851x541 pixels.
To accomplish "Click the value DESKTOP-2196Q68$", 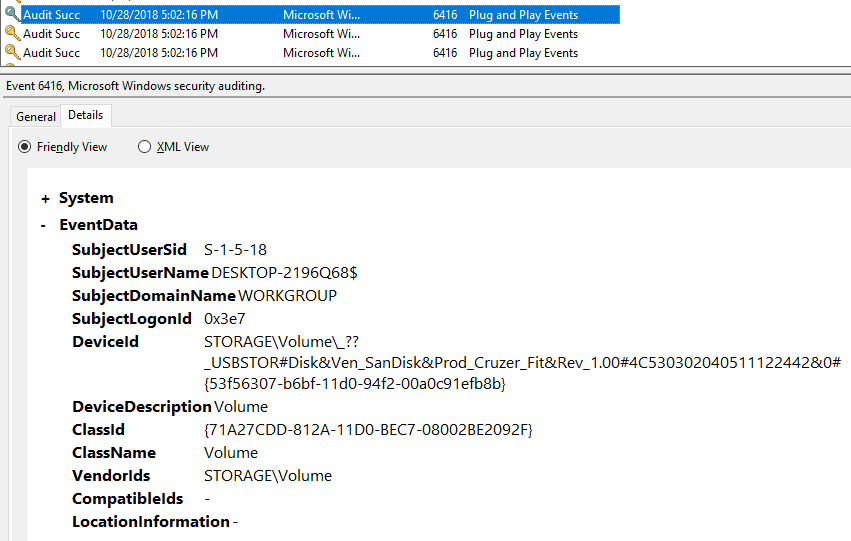I will point(284,272).
